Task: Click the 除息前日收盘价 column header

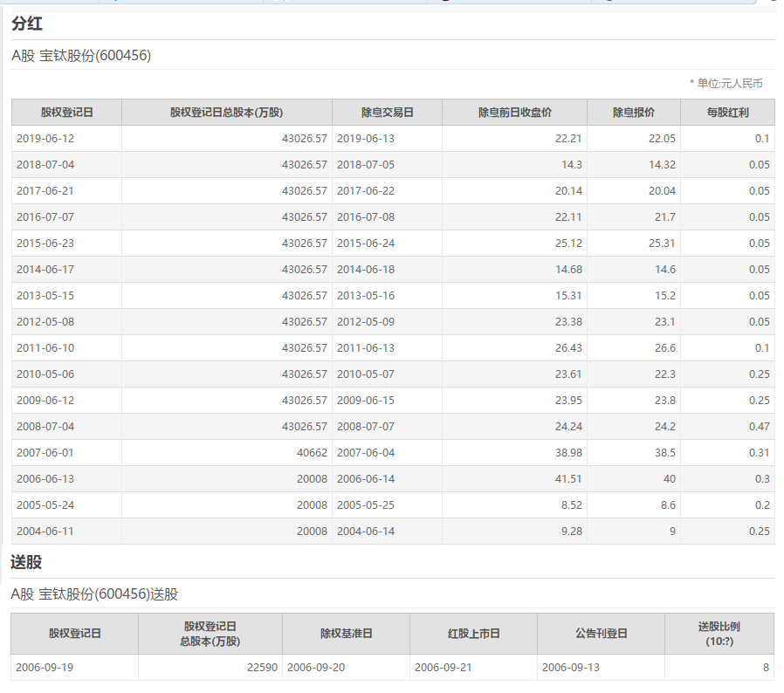Action: click(x=515, y=113)
